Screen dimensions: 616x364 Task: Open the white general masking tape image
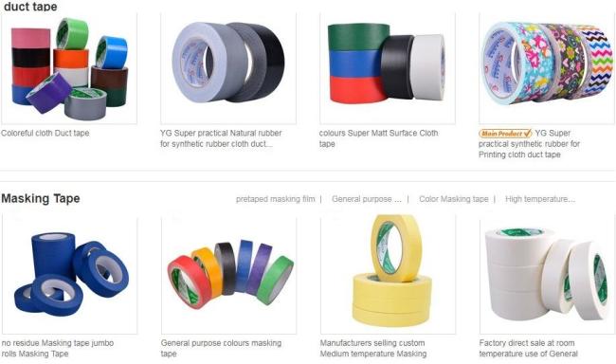click(x=547, y=274)
